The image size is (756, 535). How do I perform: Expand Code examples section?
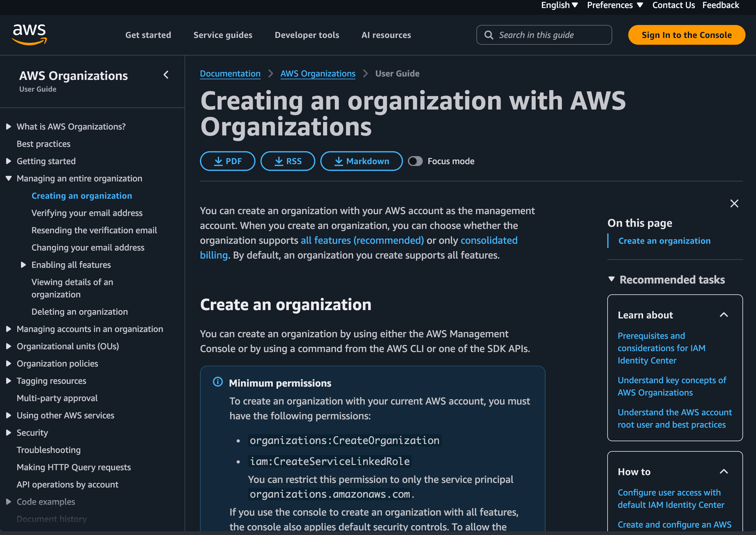tap(9, 501)
